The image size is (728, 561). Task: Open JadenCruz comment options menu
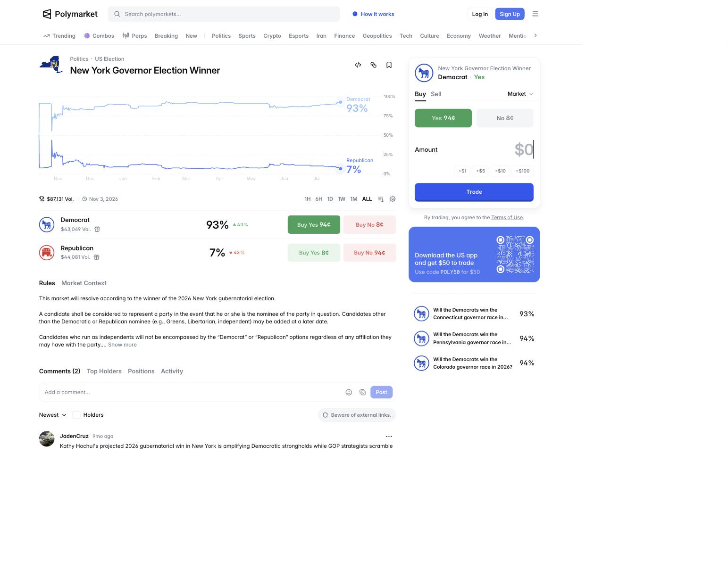(x=389, y=437)
